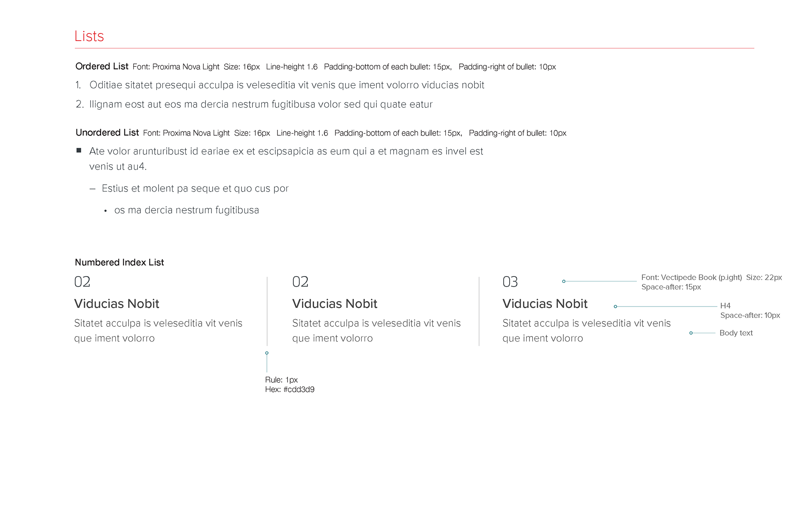
Task: Click annotation dot beside the 03 number
Action: 564,281
